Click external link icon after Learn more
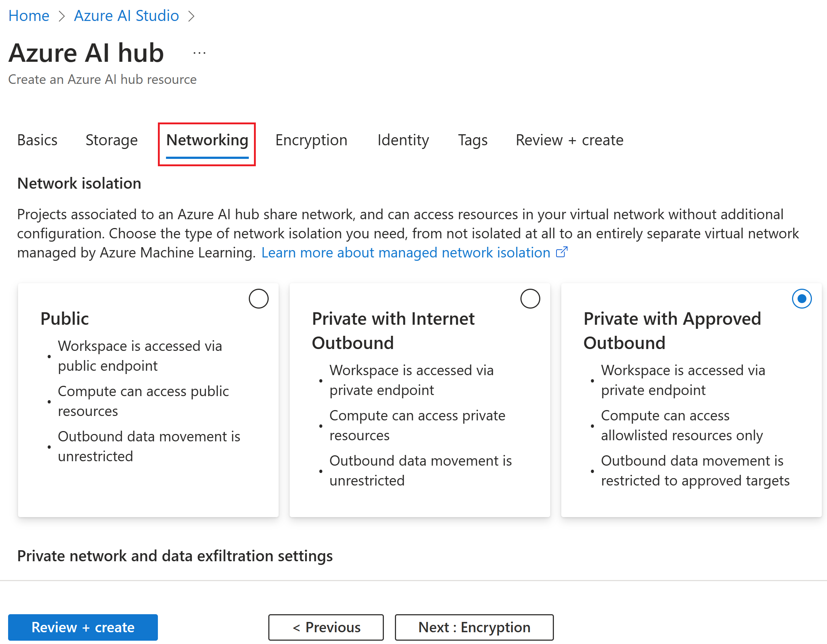The width and height of the screenshot is (827, 644). click(562, 252)
